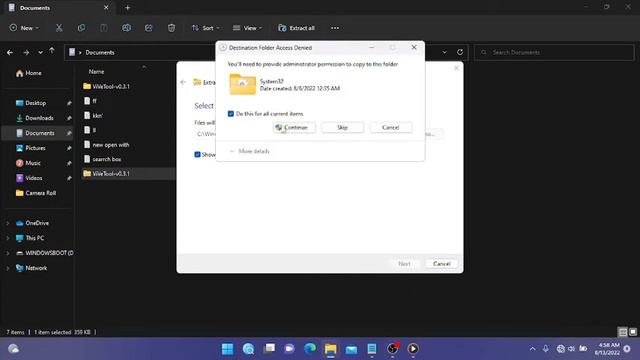This screenshot has height=360, width=640.
Task: Click the Documents address bar path
Action: pos(100,52)
